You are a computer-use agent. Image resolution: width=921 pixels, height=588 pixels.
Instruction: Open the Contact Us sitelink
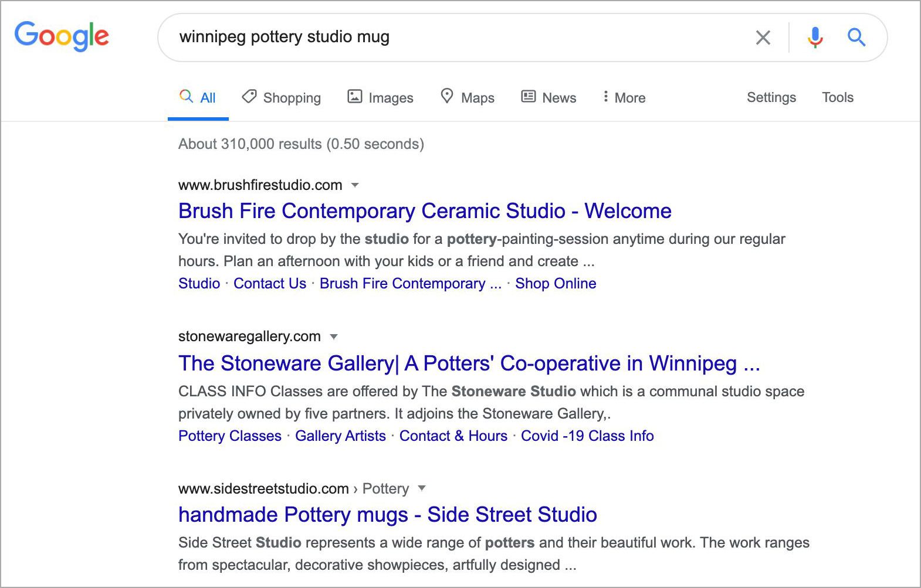[x=270, y=283]
